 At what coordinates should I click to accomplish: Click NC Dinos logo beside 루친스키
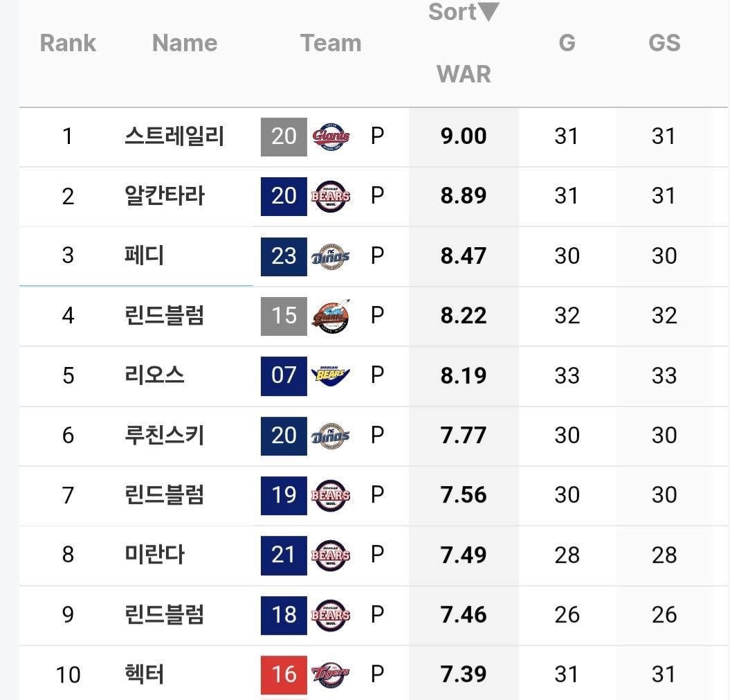pos(331,436)
